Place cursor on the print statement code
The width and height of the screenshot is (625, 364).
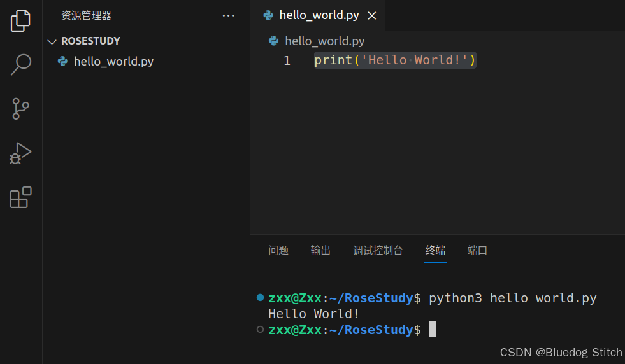click(x=395, y=60)
